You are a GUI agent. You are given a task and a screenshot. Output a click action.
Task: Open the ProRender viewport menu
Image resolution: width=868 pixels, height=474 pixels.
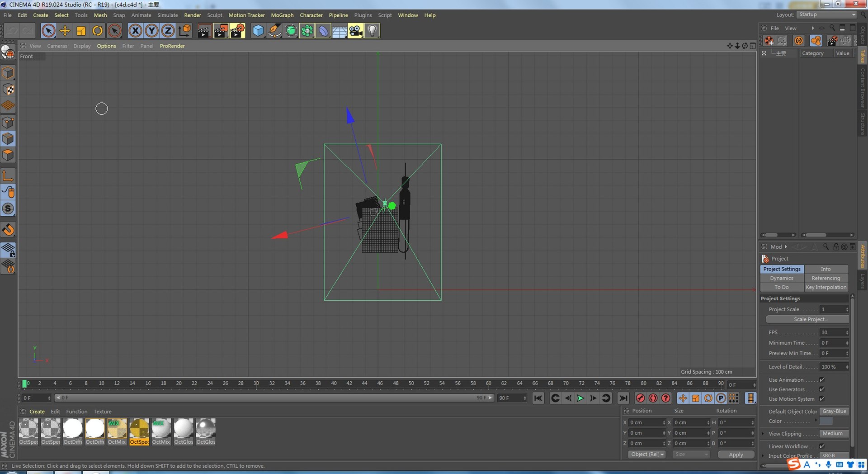click(172, 46)
